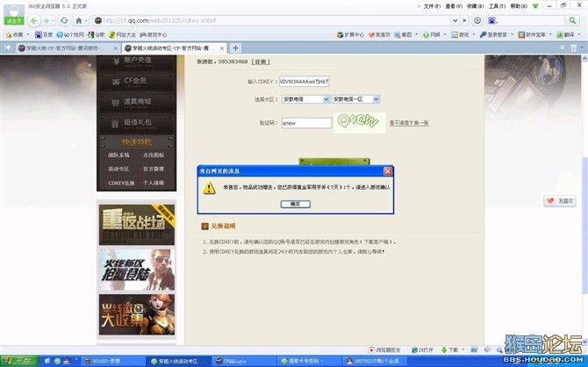588x367 pixels.
Task: Open the 超值礼包 sidebar item
Action: pyautogui.click(x=137, y=123)
